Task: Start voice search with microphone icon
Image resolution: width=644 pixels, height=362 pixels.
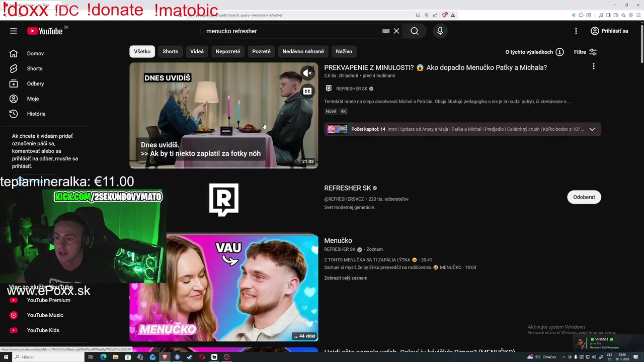Action: click(440, 31)
